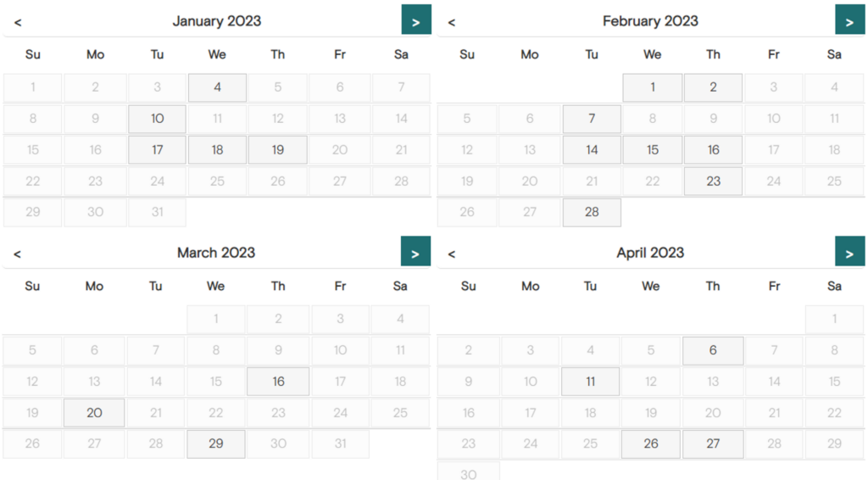868x480 pixels.
Task: Choose February 14 date cell
Action: (592, 150)
